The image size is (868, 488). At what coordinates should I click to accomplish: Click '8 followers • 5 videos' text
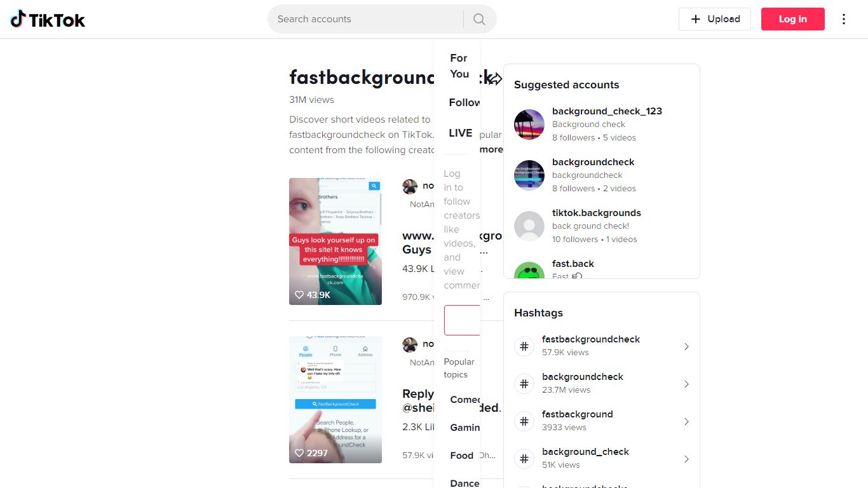tap(593, 137)
